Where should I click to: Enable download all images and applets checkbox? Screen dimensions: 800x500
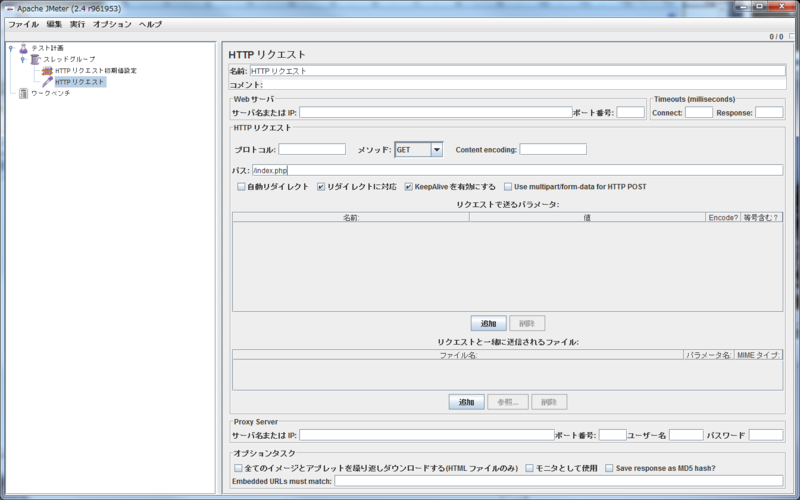tap(238, 468)
